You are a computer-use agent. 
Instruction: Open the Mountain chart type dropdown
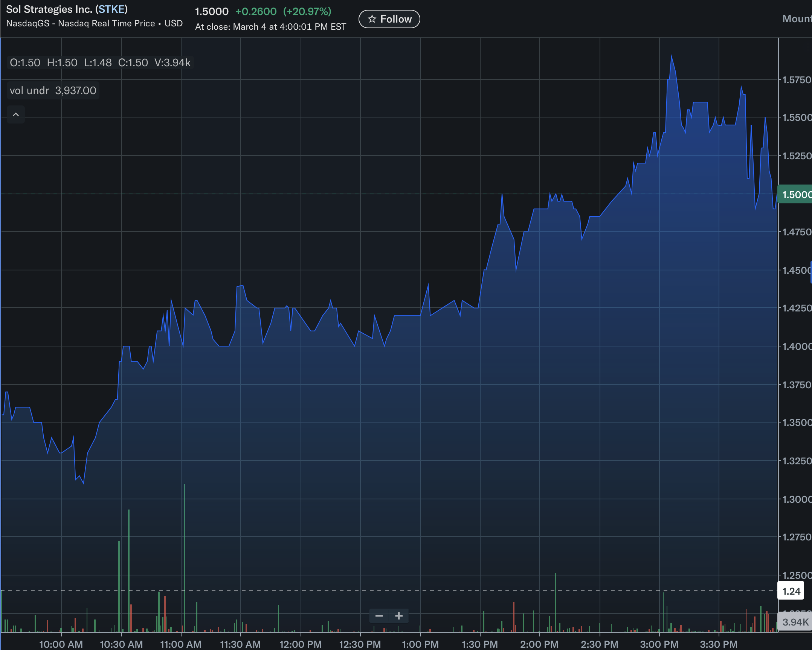click(797, 19)
